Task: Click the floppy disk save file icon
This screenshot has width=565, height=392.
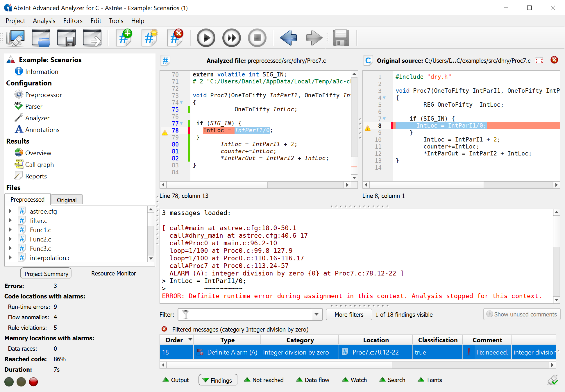Action: click(x=341, y=38)
